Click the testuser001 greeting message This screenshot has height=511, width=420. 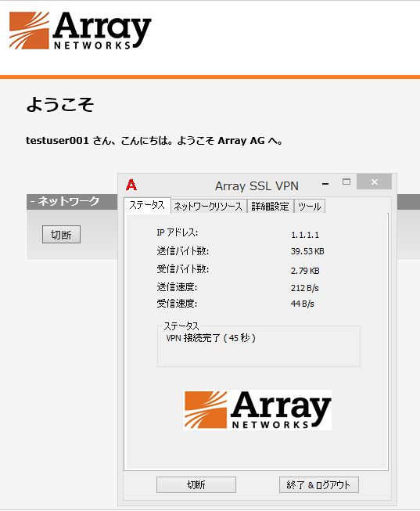click(154, 141)
